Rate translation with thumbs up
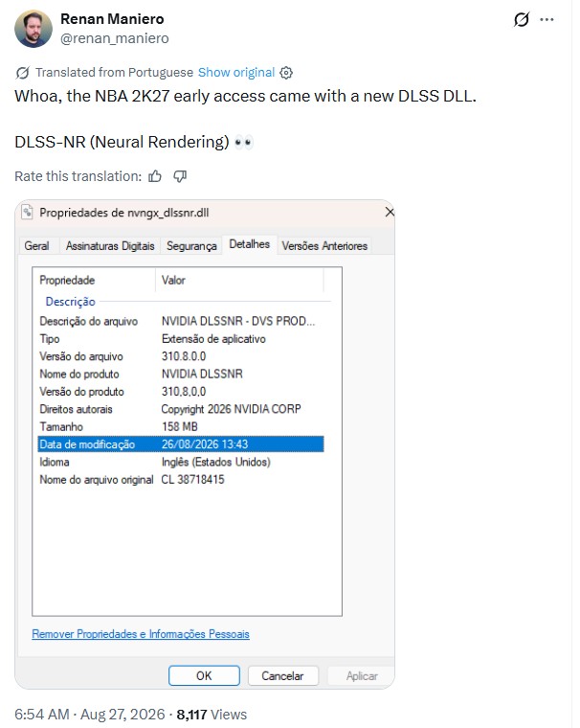 (155, 176)
